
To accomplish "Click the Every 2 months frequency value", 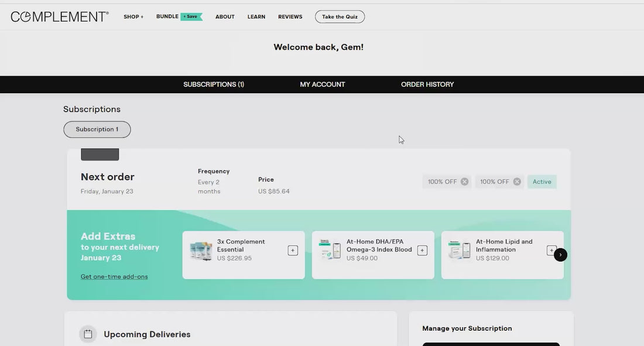I will click(209, 187).
